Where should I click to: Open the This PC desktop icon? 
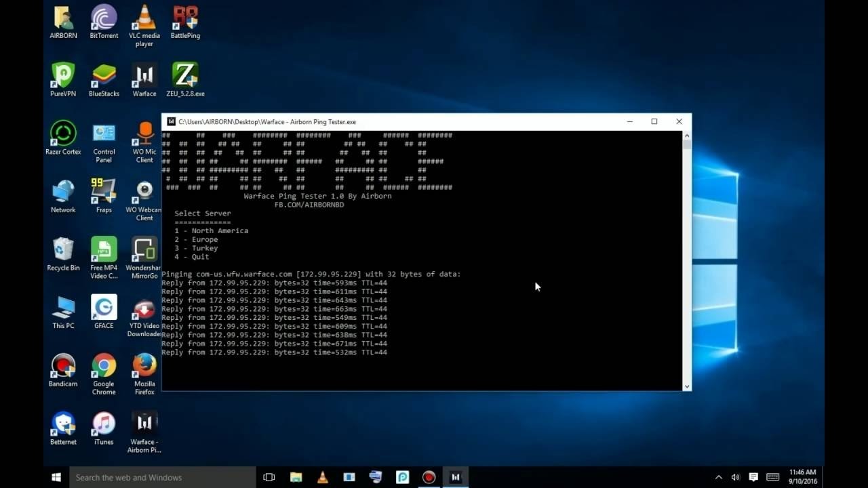(x=63, y=312)
